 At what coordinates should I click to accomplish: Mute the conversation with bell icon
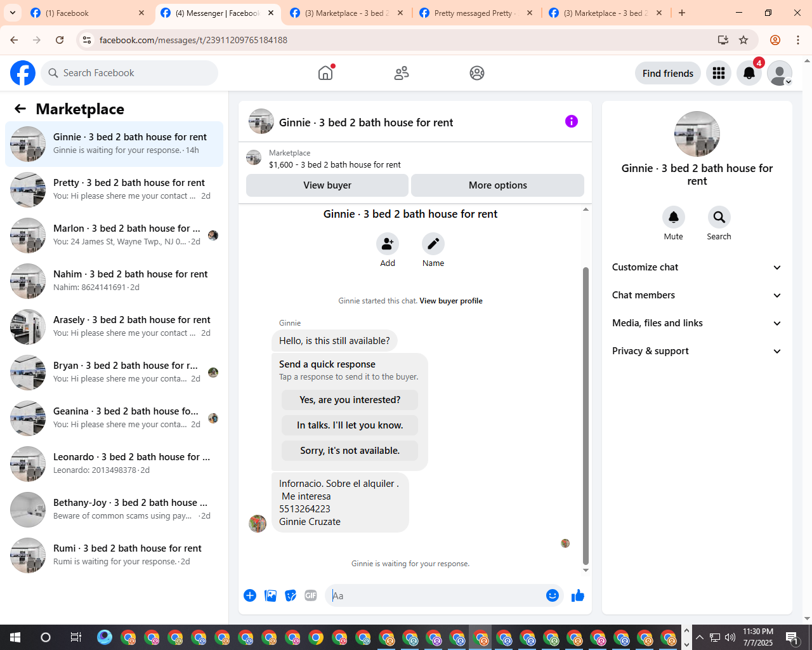point(674,217)
